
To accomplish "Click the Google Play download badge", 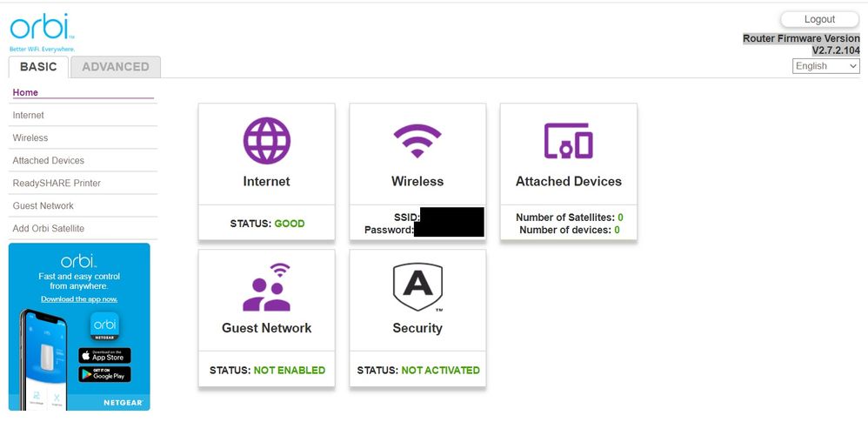I will pyautogui.click(x=104, y=374).
